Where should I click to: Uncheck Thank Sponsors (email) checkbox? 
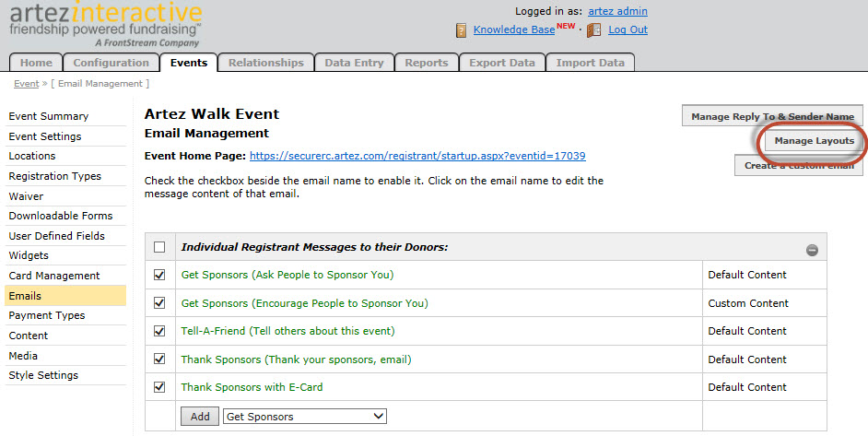coord(159,359)
